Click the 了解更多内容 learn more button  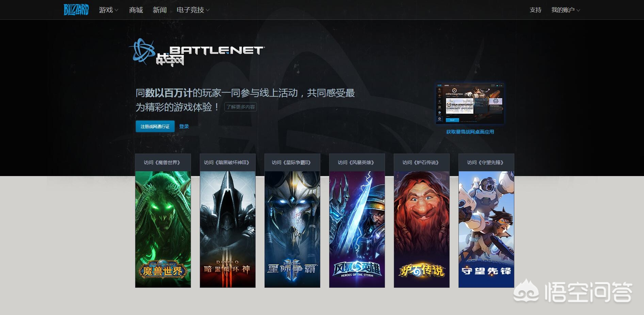pos(241,107)
